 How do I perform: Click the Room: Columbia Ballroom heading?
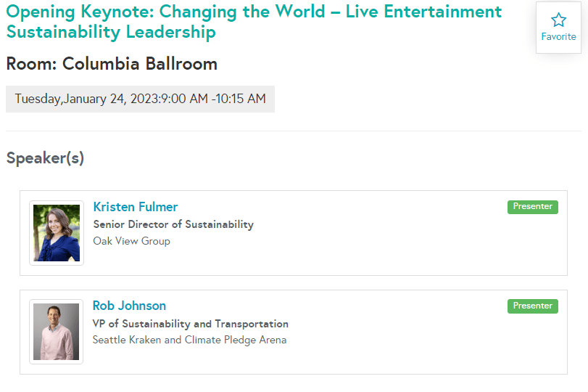pyautogui.click(x=112, y=64)
